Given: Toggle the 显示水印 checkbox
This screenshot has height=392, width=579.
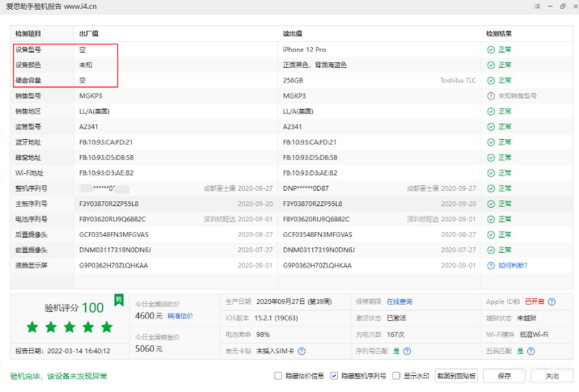Looking at the screenshot, I should tap(396, 376).
